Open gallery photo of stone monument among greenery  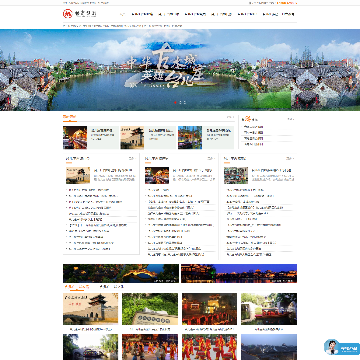click(x=150, y=309)
